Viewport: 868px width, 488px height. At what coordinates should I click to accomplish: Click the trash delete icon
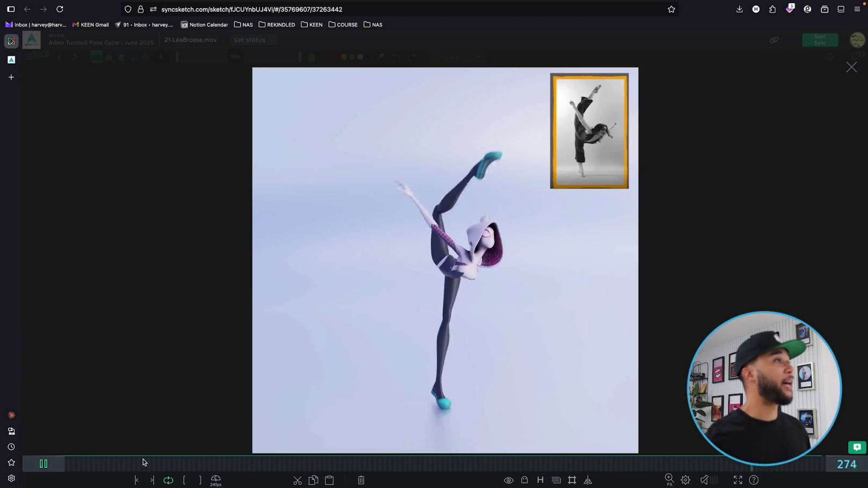tap(361, 480)
